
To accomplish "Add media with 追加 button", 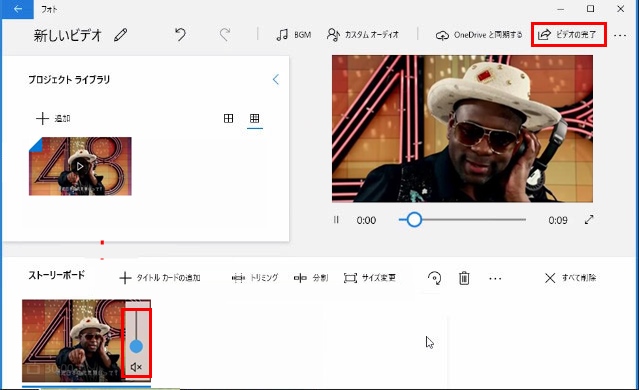I will [x=53, y=119].
